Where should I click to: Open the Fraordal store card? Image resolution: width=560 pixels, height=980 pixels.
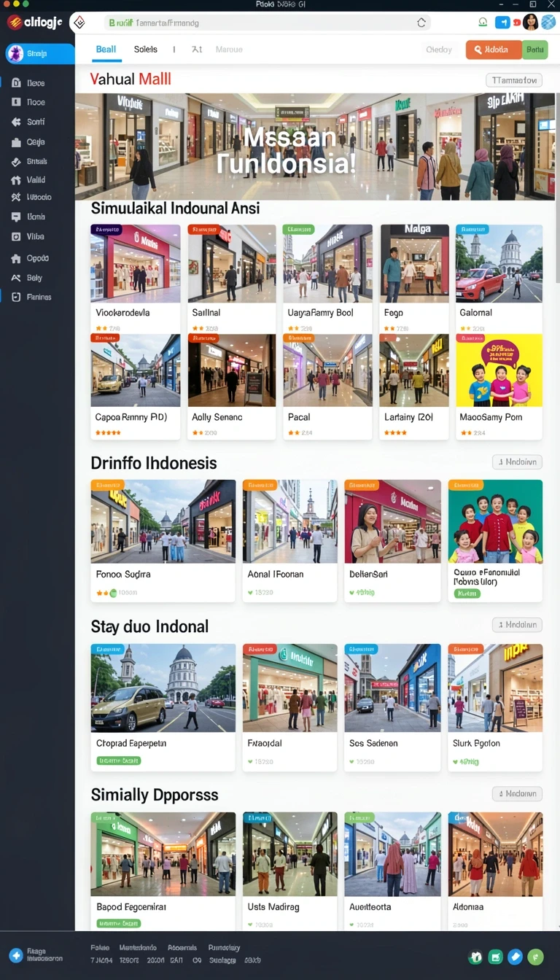(x=290, y=707)
